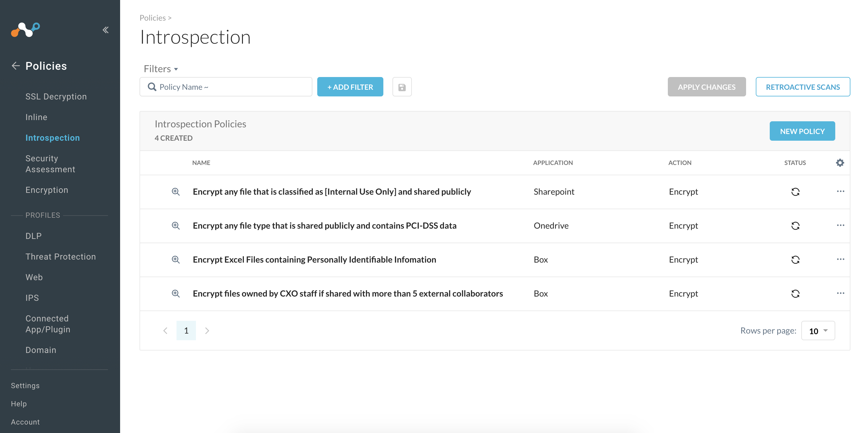Viewport: 868px width, 433px height.
Task: Open SSL Decryption in sidebar
Action: 56,97
